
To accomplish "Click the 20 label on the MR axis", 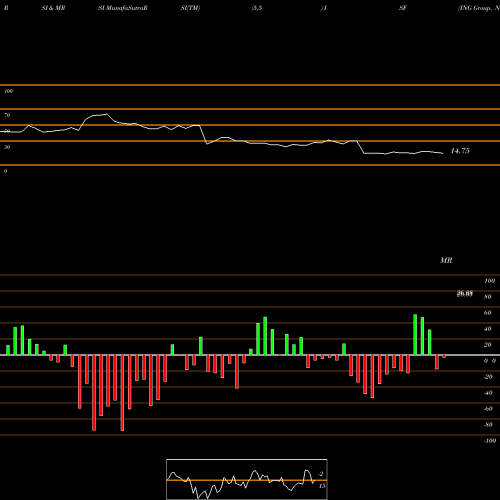I will [x=488, y=345].
